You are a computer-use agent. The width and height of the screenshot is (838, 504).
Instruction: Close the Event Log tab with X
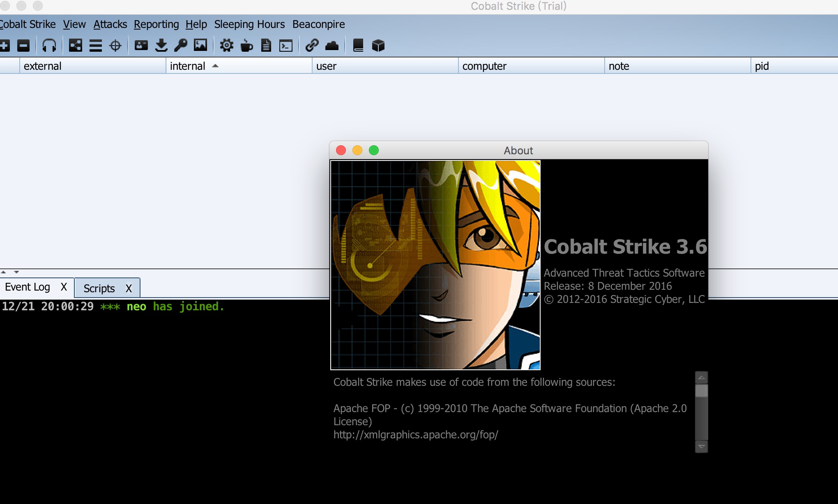click(x=64, y=287)
